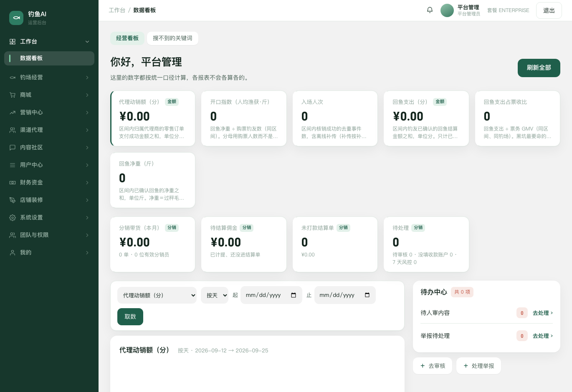Click the 去审核 button

click(433, 366)
